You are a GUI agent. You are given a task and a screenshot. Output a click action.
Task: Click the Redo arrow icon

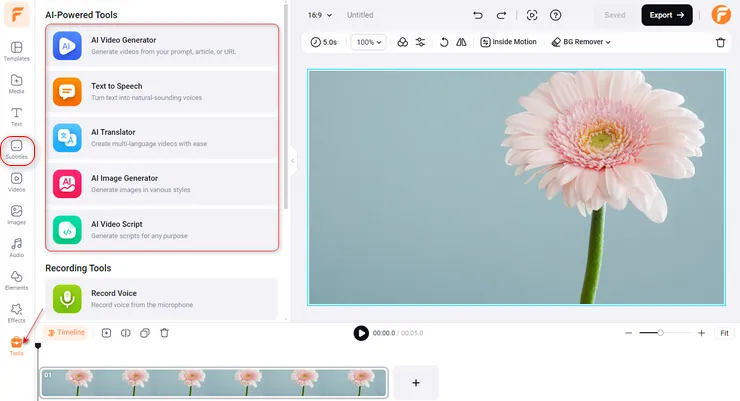click(501, 15)
